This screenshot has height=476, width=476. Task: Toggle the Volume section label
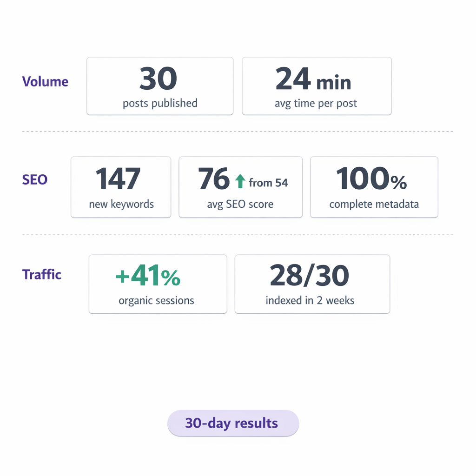45,81
